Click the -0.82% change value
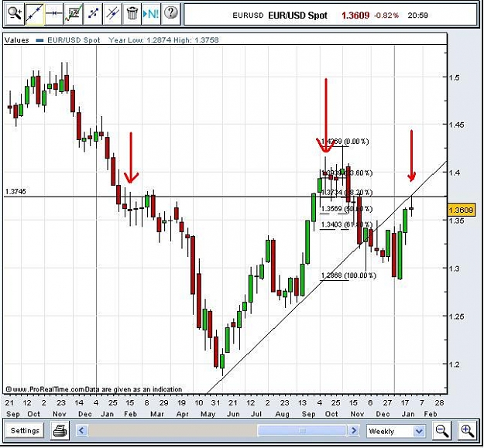484x448 pixels. 386,15
